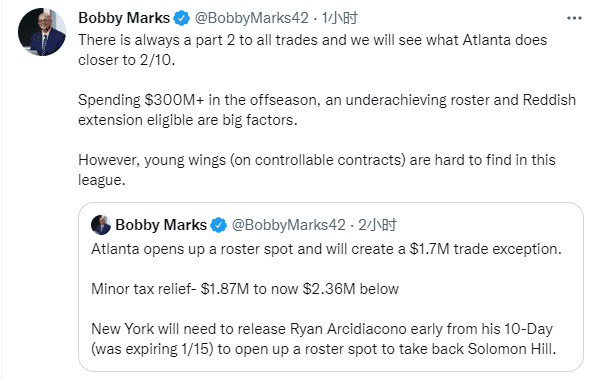Click the $1.7M trade exception text

tap(485, 249)
